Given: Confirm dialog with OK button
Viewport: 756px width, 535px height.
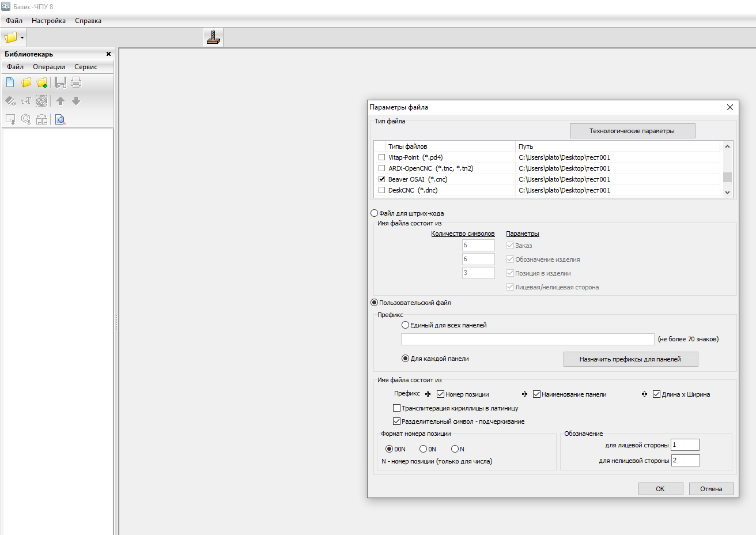Looking at the screenshot, I should coord(660,489).
